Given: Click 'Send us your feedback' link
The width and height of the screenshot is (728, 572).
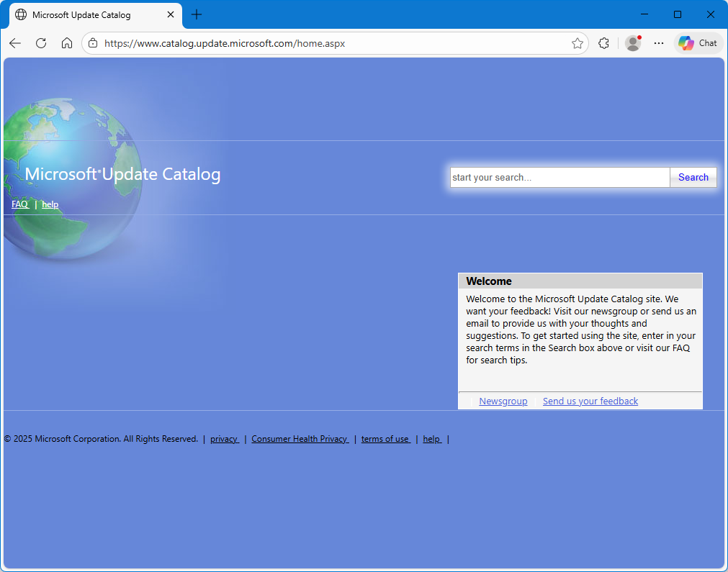Looking at the screenshot, I should [590, 401].
